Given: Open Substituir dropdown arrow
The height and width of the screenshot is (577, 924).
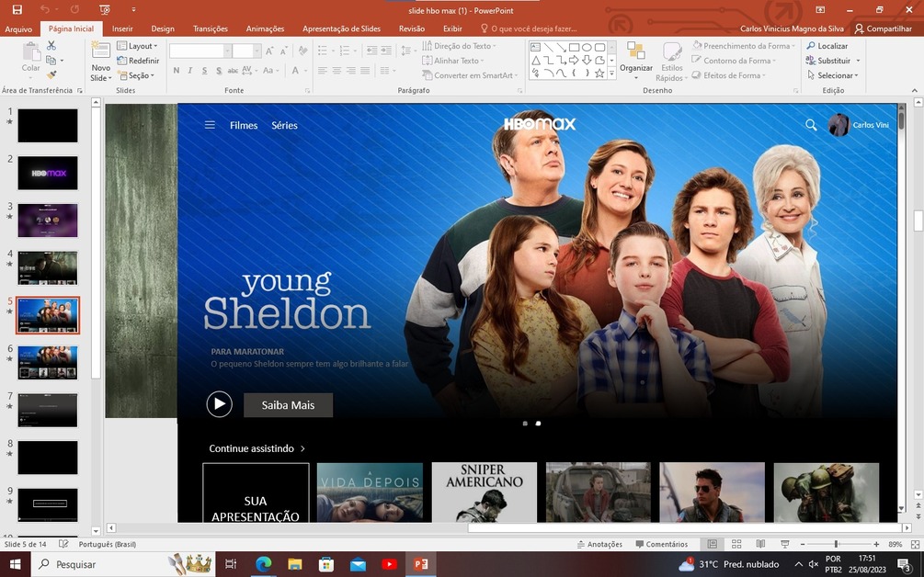Looking at the screenshot, I should pos(858,61).
